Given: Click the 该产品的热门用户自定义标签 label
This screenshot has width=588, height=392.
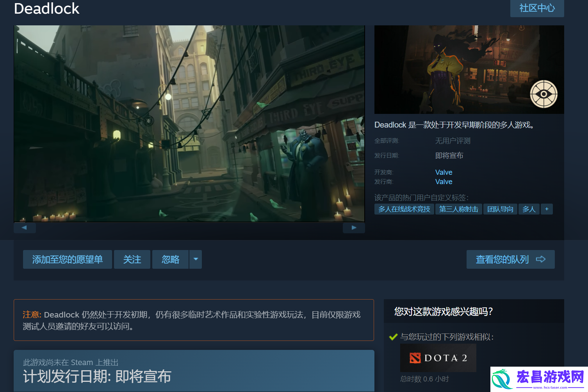Looking at the screenshot, I should [422, 198].
